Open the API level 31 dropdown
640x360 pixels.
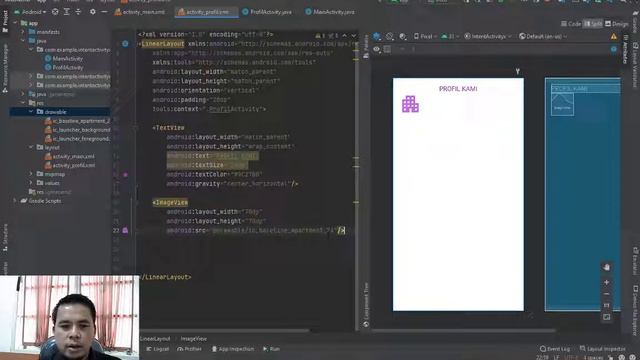click(x=449, y=36)
